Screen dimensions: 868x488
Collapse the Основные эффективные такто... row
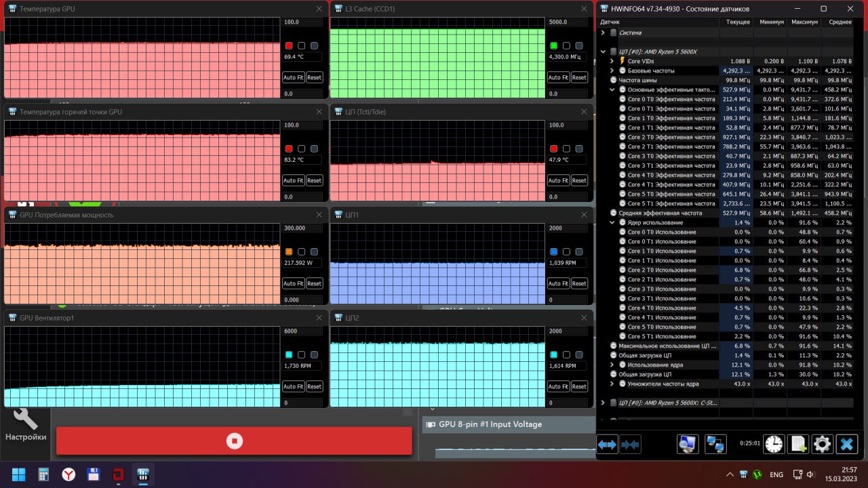coord(612,89)
